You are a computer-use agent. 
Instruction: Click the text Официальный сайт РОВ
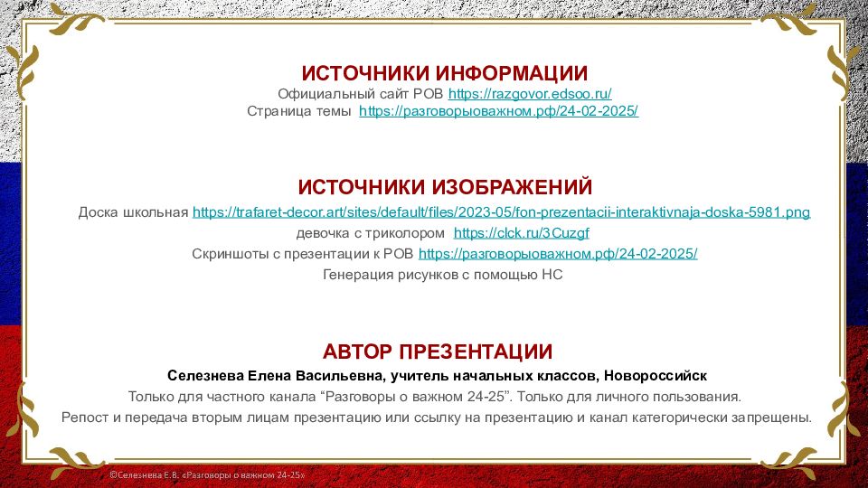click(361, 93)
